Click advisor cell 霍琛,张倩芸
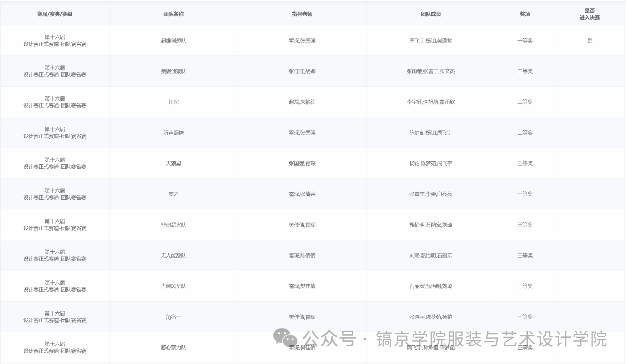The image size is (627, 364). pos(302,194)
